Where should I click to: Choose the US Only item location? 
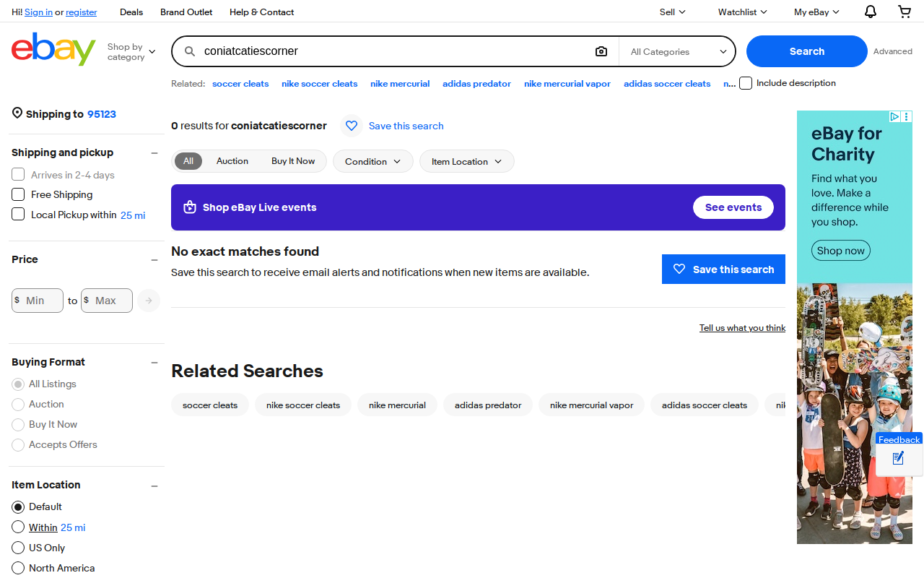coord(18,548)
